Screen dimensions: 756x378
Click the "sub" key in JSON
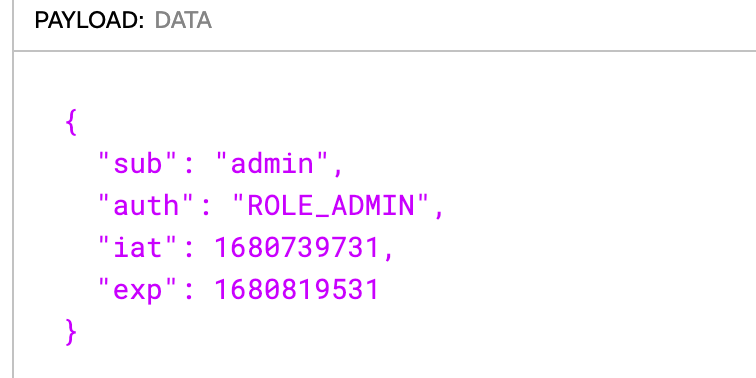point(137,164)
